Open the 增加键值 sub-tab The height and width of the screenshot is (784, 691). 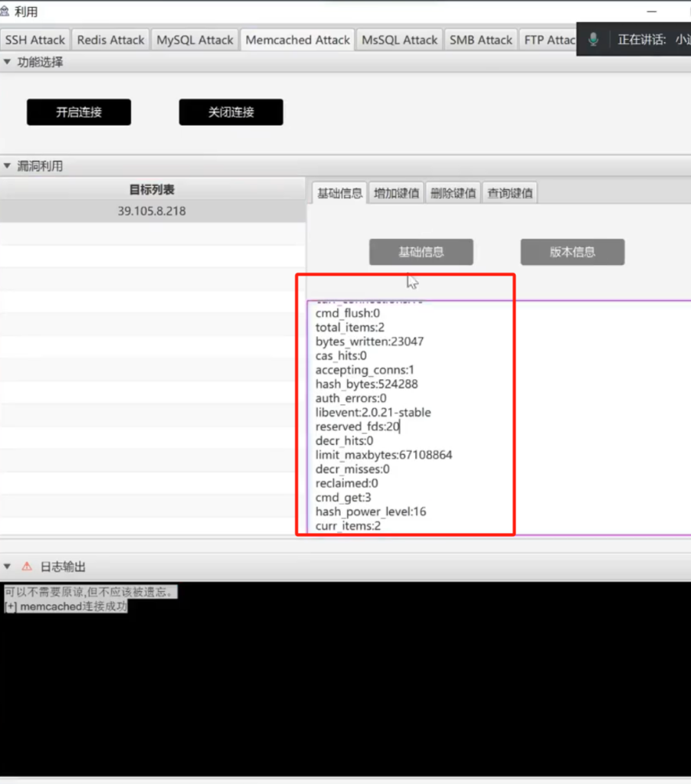click(x=396, y=193)
